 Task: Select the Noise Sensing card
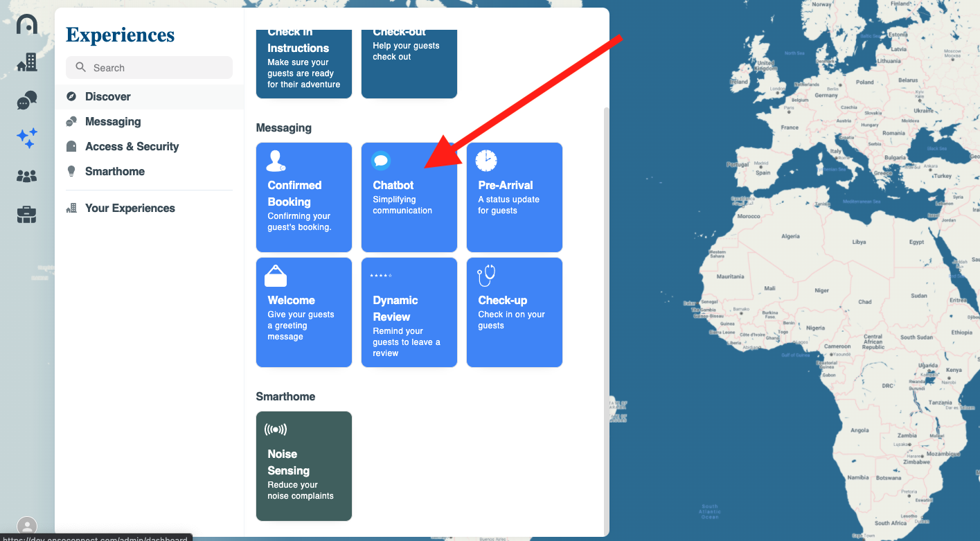coord(304,466)
